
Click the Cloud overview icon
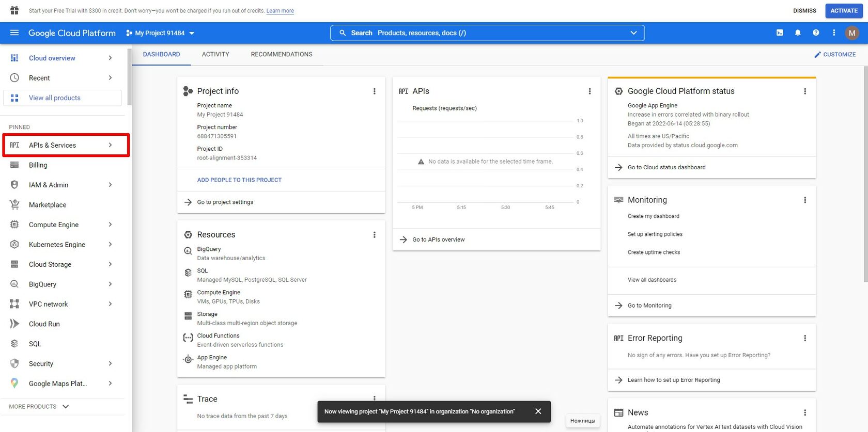[14, 58]
